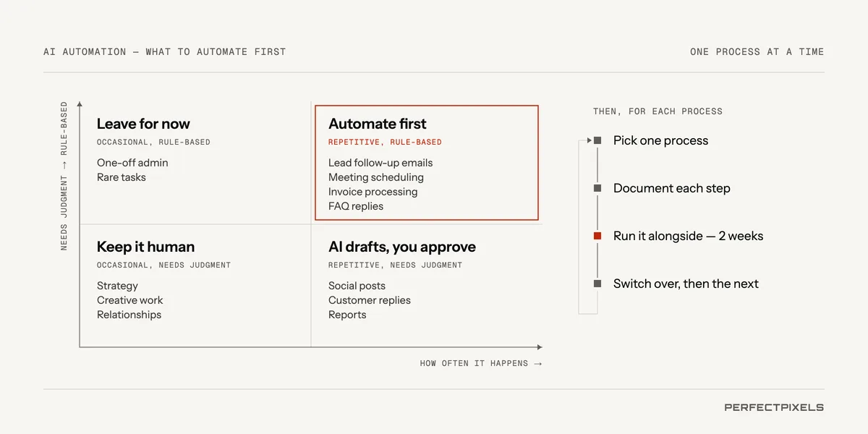868x434 pixels.
Task: Select 'Creative work' text
Action: pos(130,300)
